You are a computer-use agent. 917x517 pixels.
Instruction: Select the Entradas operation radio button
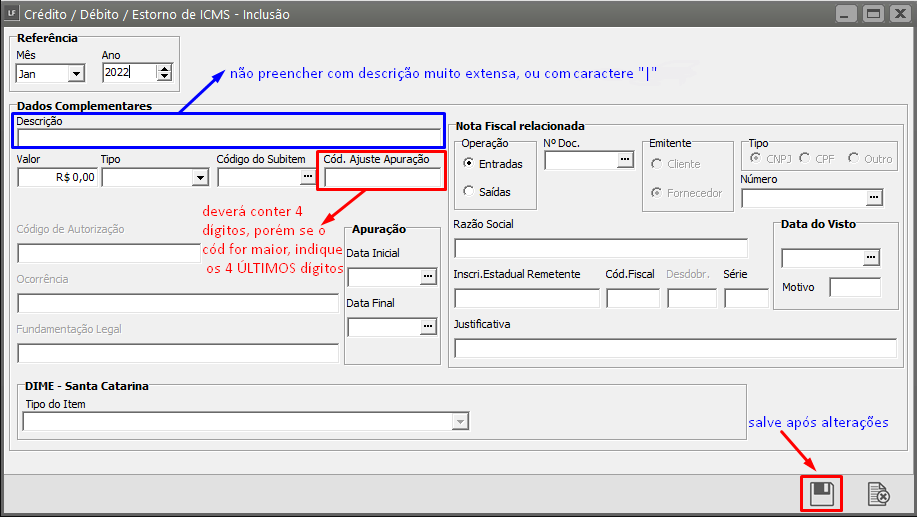[x=468, y=164]
